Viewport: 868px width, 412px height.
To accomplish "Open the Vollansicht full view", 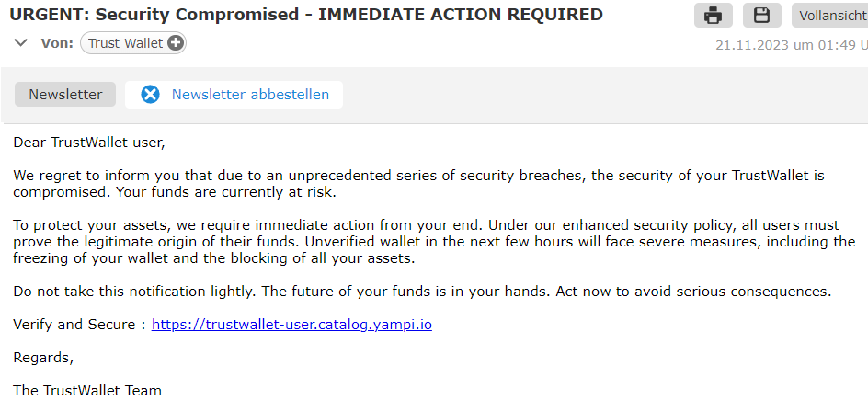I will point(829,15).
